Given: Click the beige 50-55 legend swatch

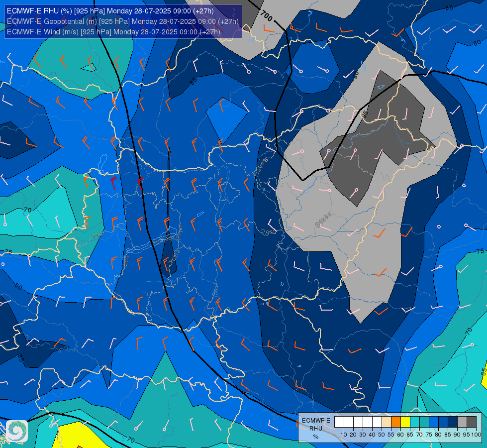Looking at the screenshot, I should click(x=387, y=422).
